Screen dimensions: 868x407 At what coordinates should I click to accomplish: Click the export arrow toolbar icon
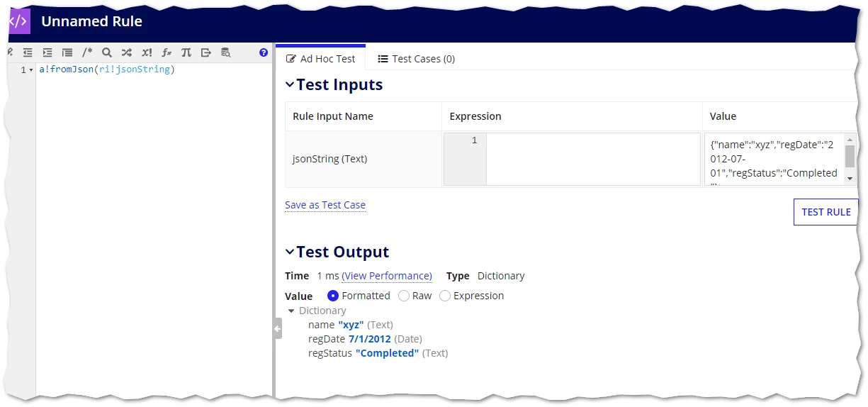point(206,52)
